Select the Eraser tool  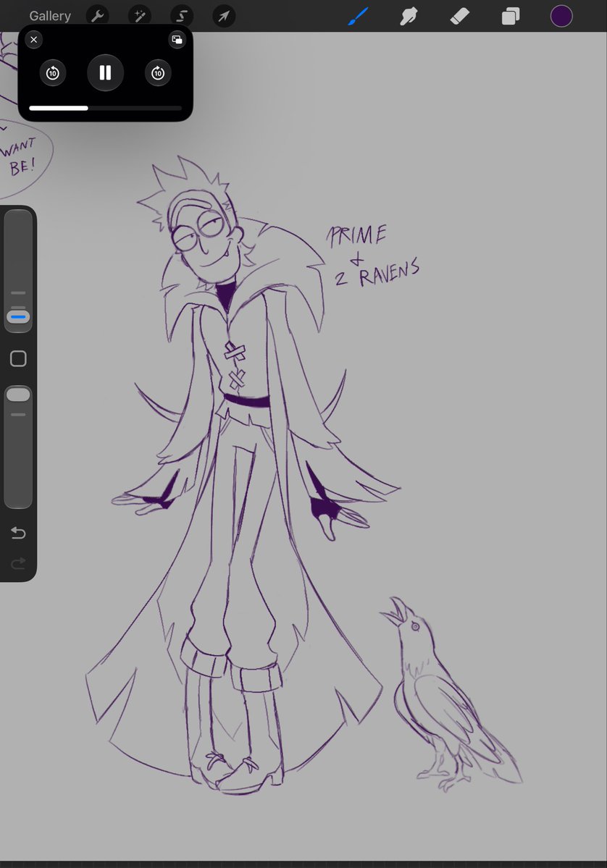(460, 16)
